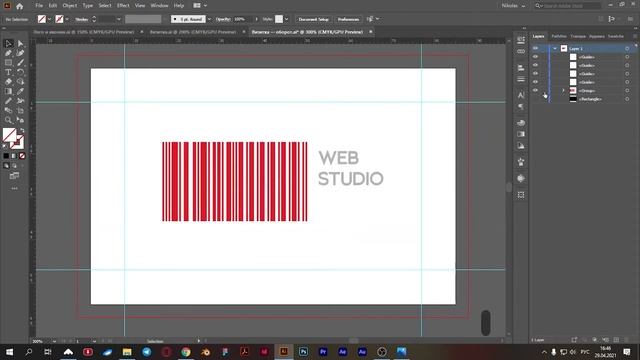Select the Eraser tool
640x360 pixels.
[x=9, y=82]
